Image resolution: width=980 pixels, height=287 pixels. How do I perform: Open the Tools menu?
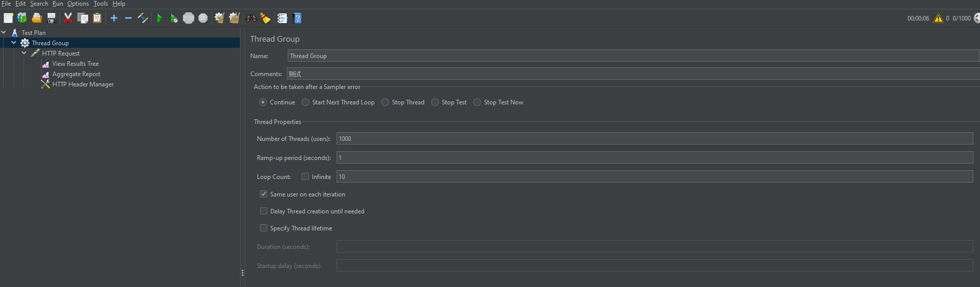(x=101, y=4)
